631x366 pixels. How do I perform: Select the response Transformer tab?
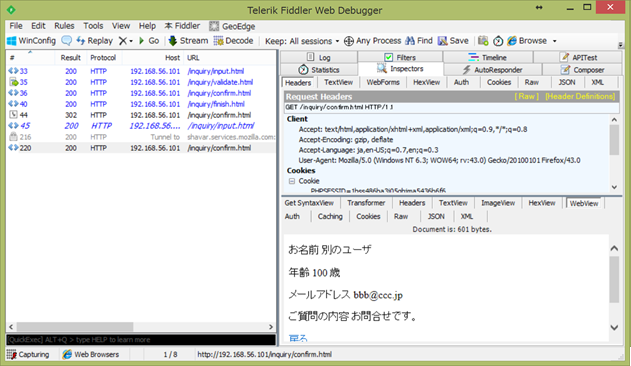click(x=366, y=203)
